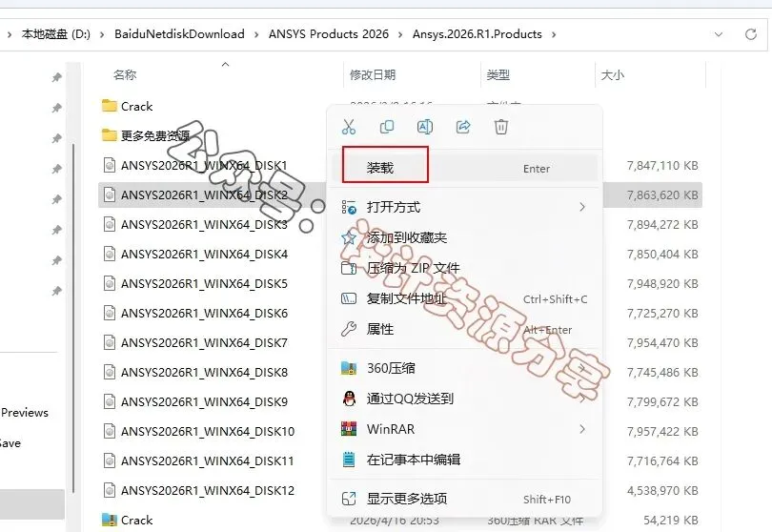Open 属性 from the context menu
This screenshot has width=772, height=532.
pyautogui.click(x=464, y=329)
